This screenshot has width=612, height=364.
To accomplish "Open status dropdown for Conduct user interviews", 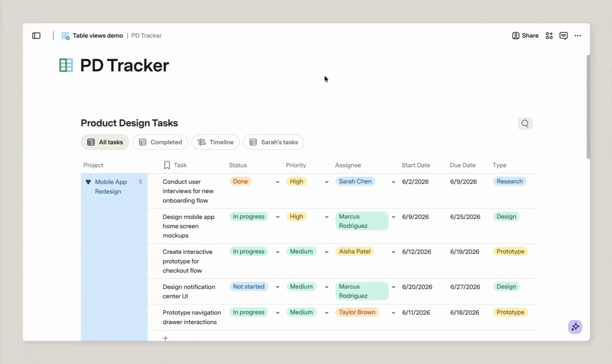I will click(x=278, y=182).
